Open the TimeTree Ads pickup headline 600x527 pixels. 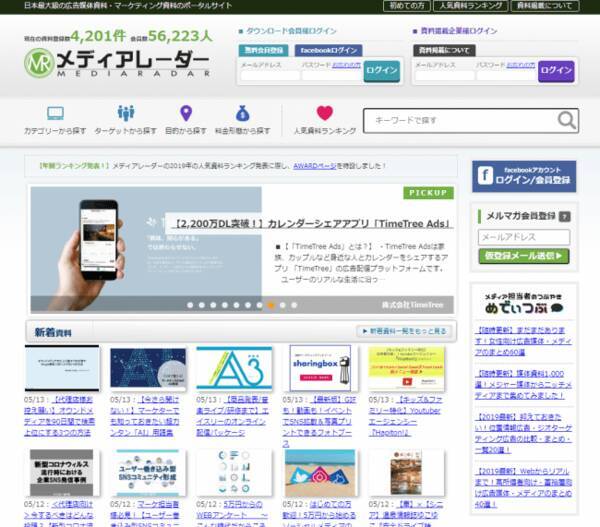pos(312,224)
